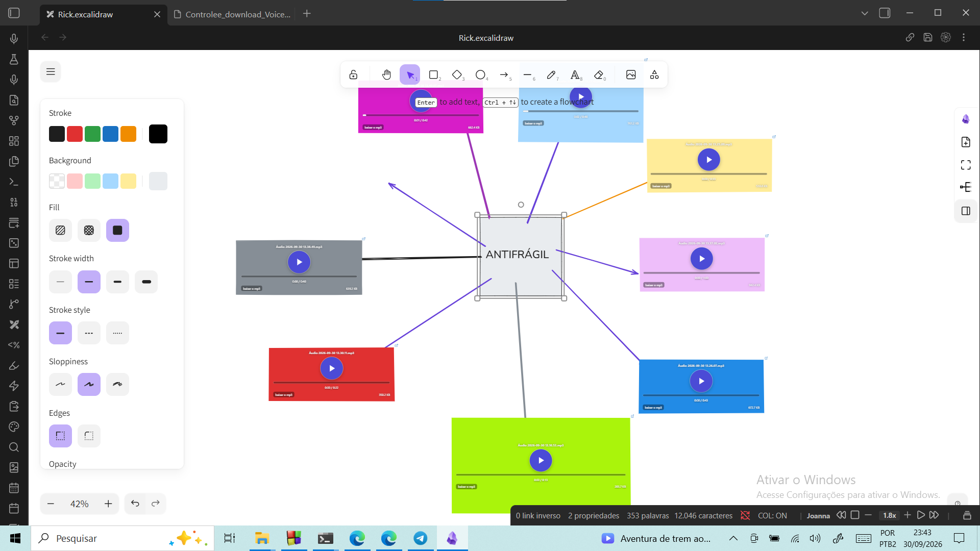Toggle fullscreen mode icon on right

(x=966, y=165)
